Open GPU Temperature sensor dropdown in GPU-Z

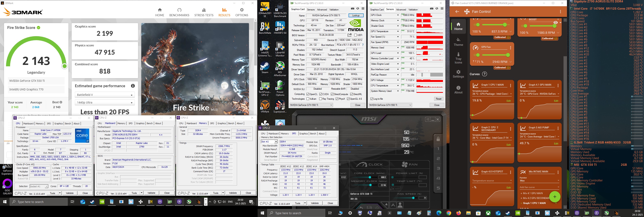click(x=398, y=32)
